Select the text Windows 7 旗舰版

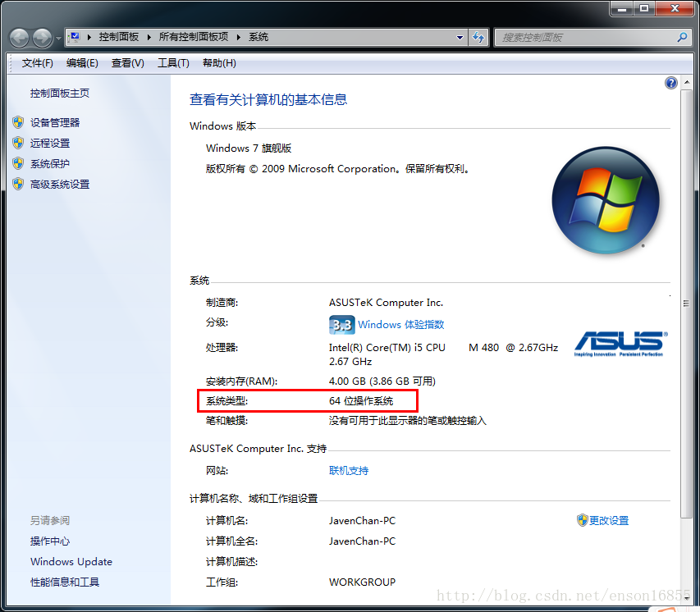point(249,148)
